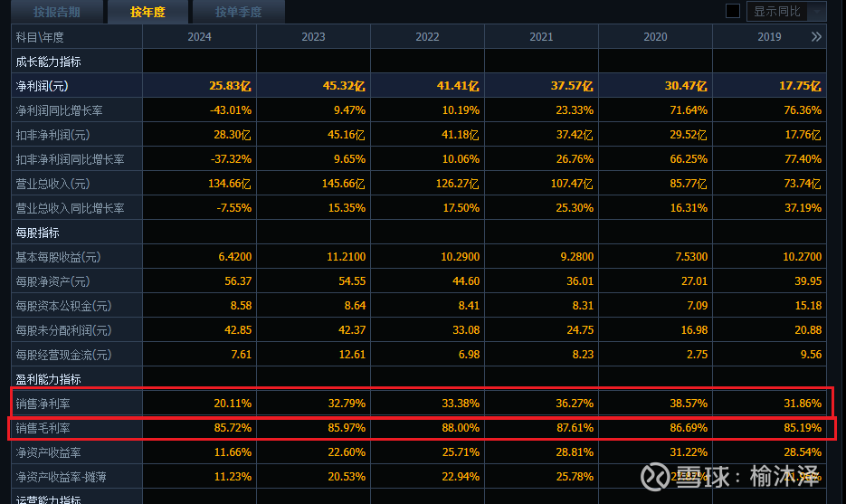
Task: Click the 基本每股收益(元) row label
Action: (x=58, y=257)
